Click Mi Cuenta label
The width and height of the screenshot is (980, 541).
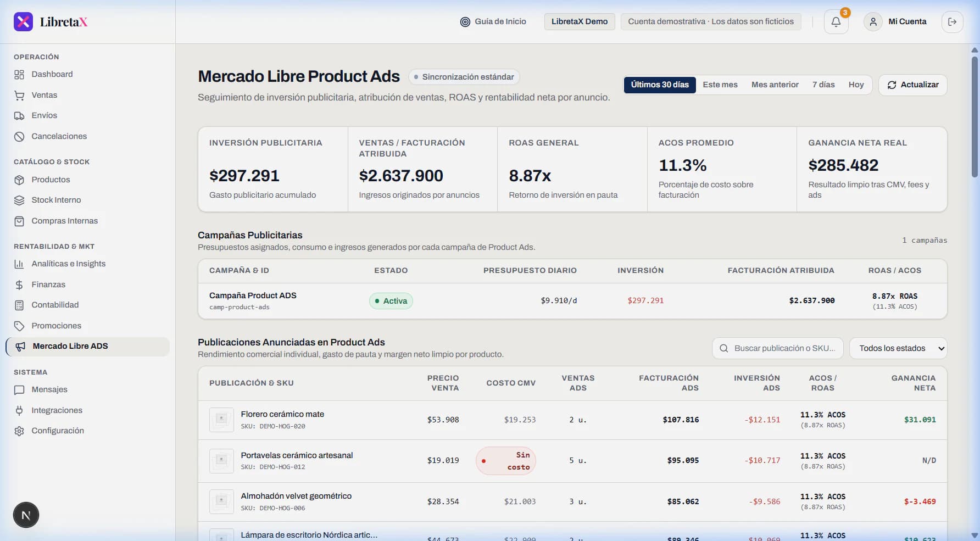coord(907,21)
